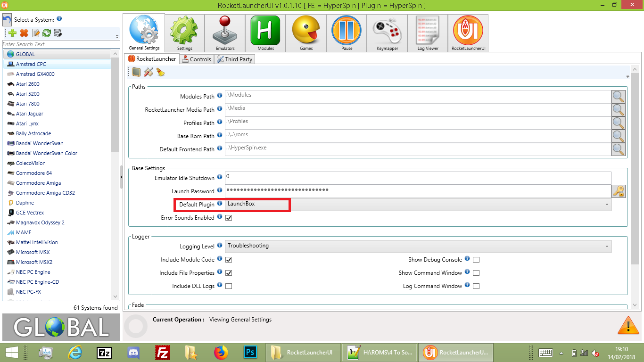The image size is (644, 362).
Task: Switch to the Third Party sub-tab
Action: click(235, 59)
